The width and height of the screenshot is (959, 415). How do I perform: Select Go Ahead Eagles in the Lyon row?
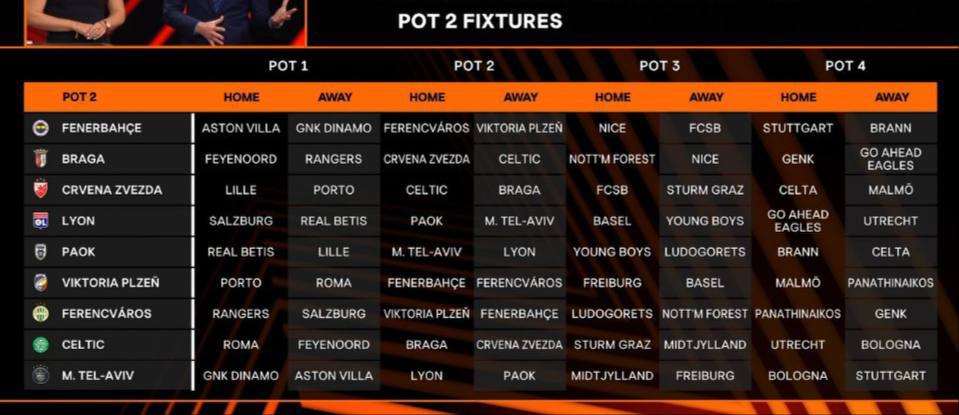798,221
